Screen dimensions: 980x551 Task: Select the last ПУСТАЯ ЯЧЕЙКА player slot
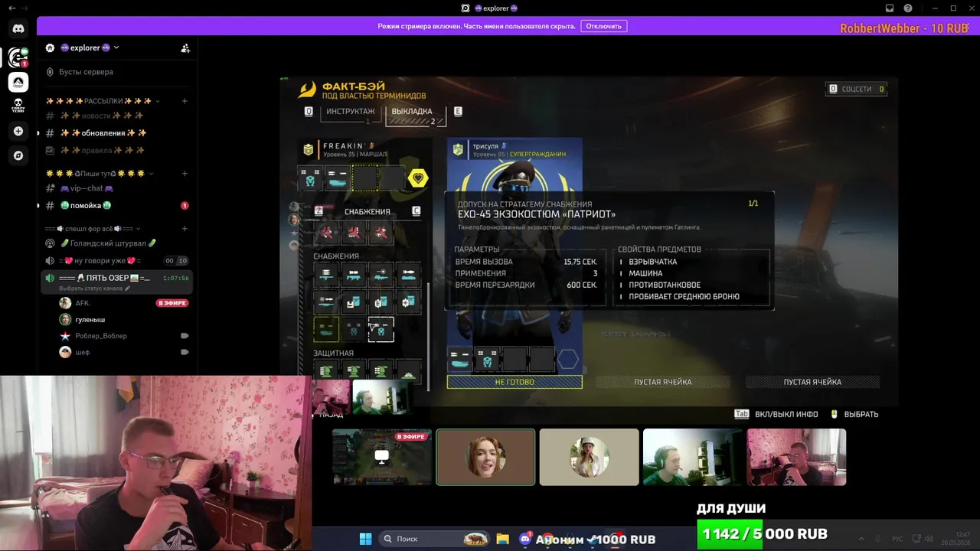coord(812,382)
